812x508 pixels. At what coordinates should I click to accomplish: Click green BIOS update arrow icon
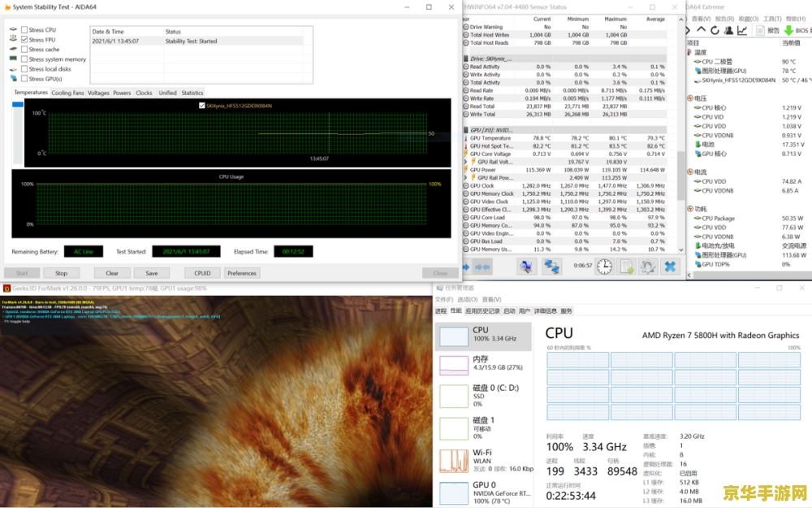coord(788,31)
